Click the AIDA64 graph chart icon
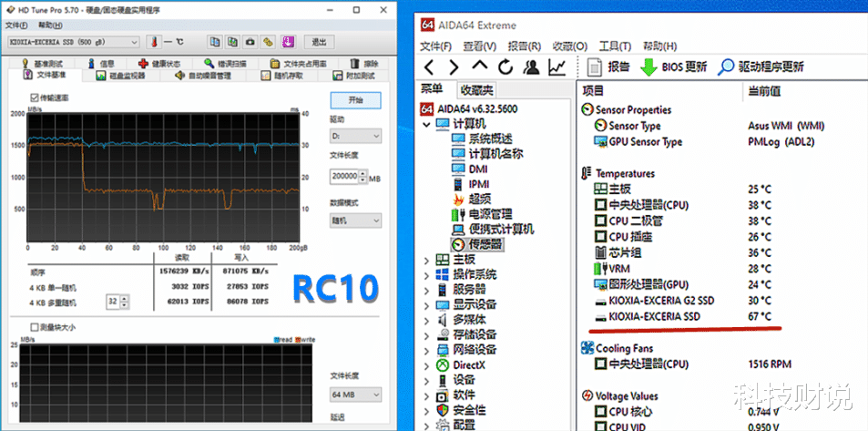Image resolution: width=868 pixels, height=431 pixels. click(x=557, y=67)
